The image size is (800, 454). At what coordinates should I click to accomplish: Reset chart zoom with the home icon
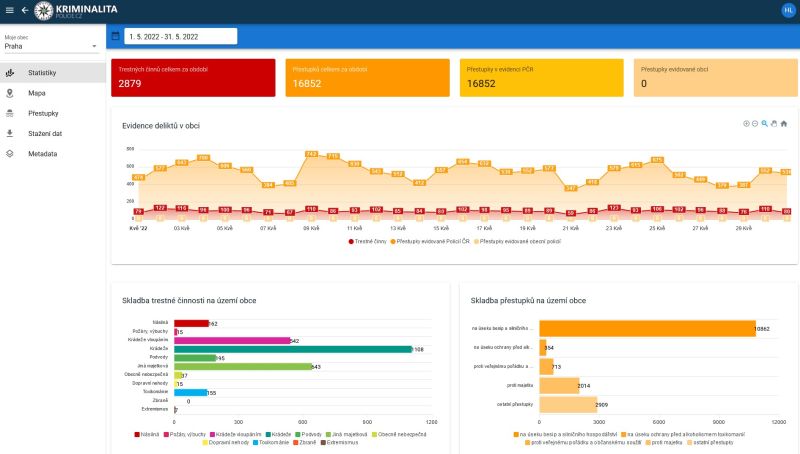pyautogui.click(x=784, y=123)
